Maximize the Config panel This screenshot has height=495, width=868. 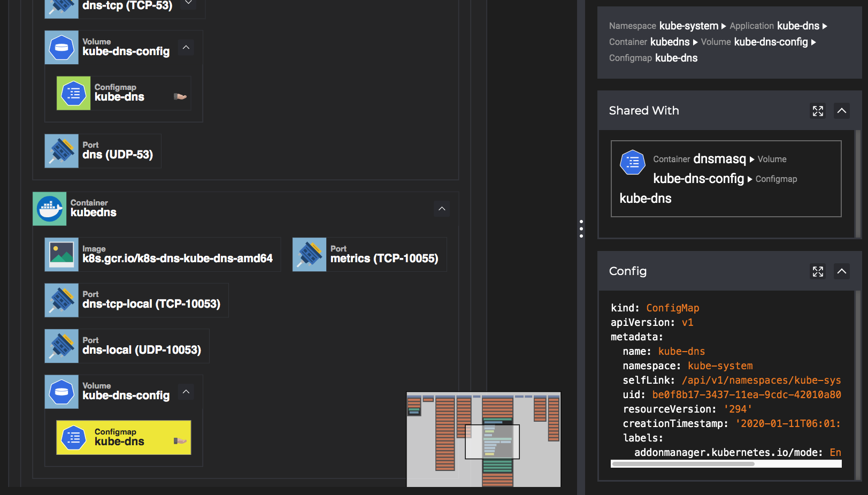tap(818, 271)
